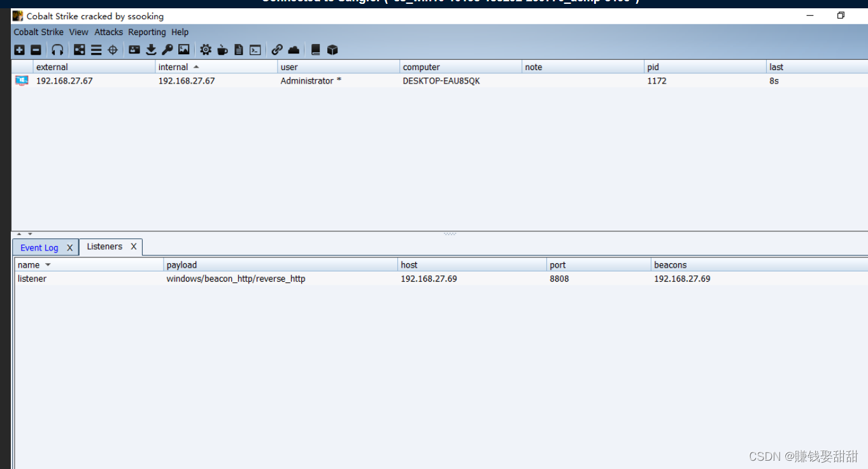Open About via the cube icon
The height and width of the screenshot is (469, 868).
pos(332,50)
